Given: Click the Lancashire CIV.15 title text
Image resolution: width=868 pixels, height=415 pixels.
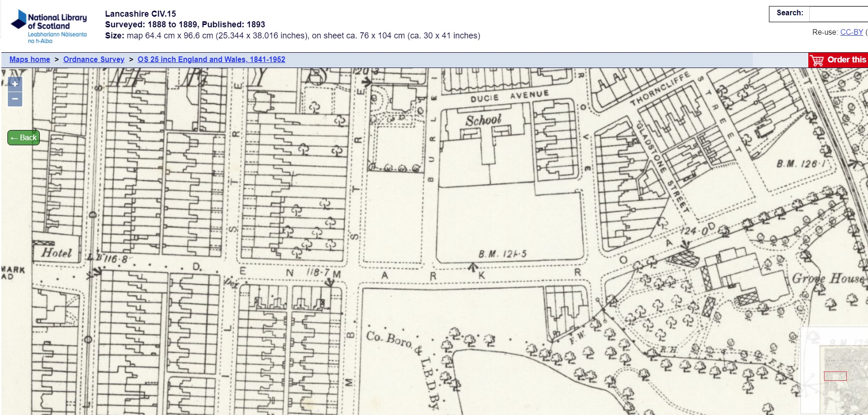Looking at the screenshot, I should 140,14.
